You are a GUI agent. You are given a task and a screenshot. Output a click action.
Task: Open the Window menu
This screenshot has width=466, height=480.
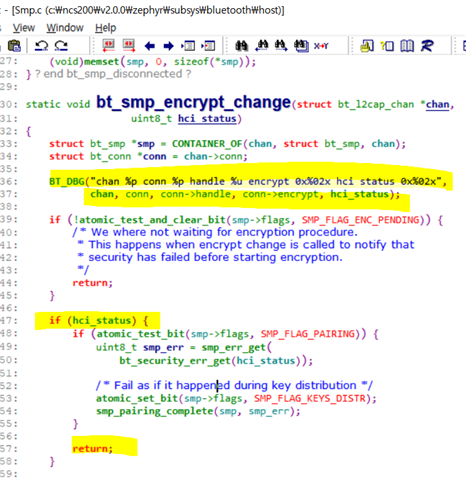65,28
